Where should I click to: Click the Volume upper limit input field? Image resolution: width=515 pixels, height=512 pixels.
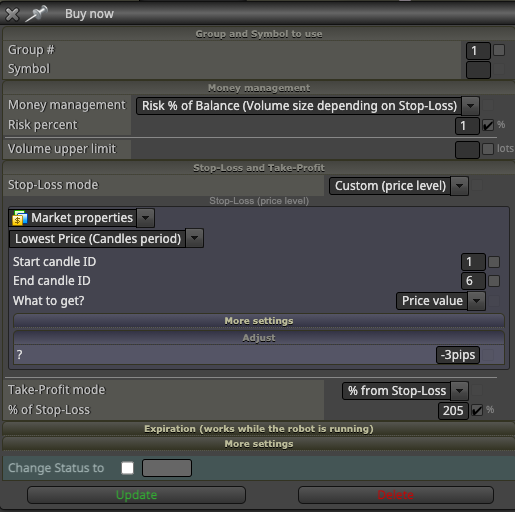(467, 150)
